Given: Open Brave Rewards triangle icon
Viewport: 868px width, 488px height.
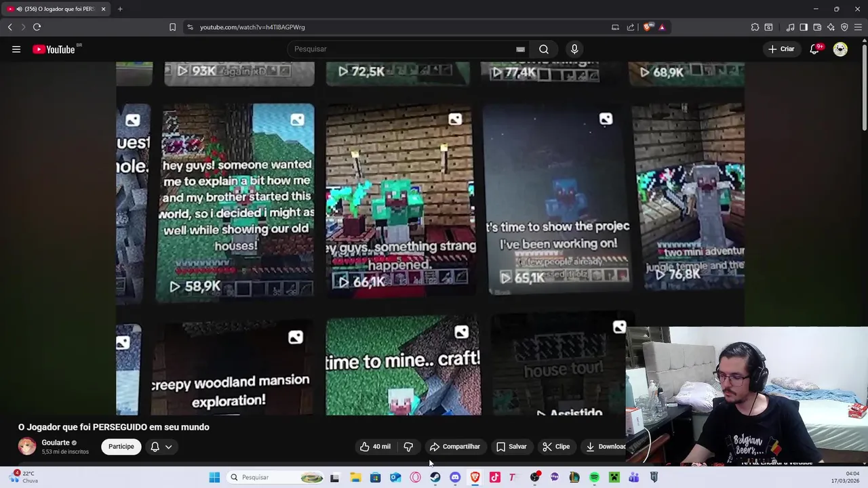Looking at the screenshot, I should point(662,27).
